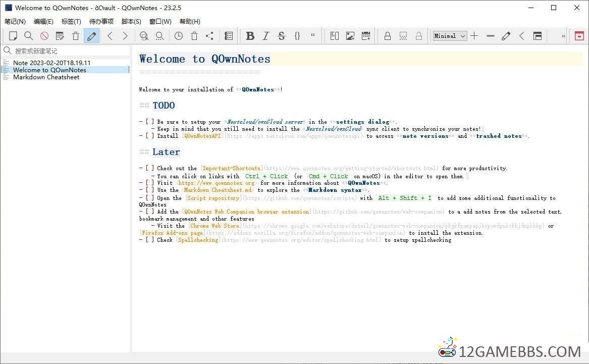Expand the toolbar overflow chevron

pyautogui.click(x=563, y=36)
